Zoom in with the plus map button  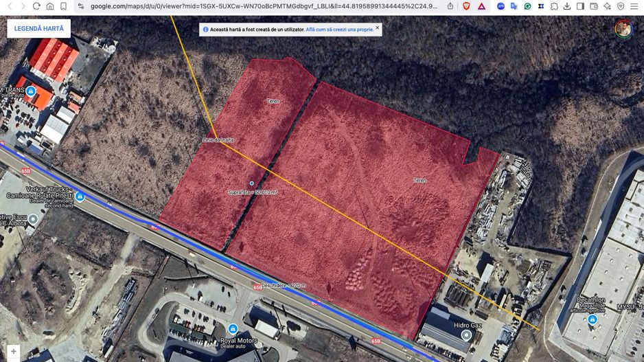click(13, 351)
